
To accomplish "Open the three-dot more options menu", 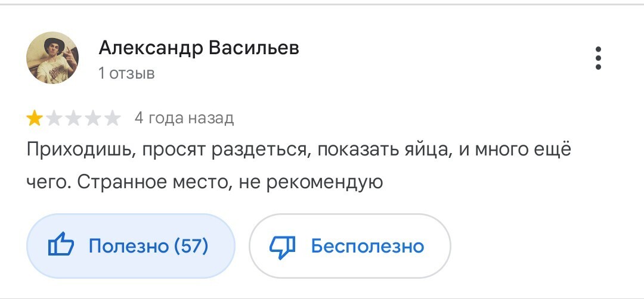I will 598,58.
